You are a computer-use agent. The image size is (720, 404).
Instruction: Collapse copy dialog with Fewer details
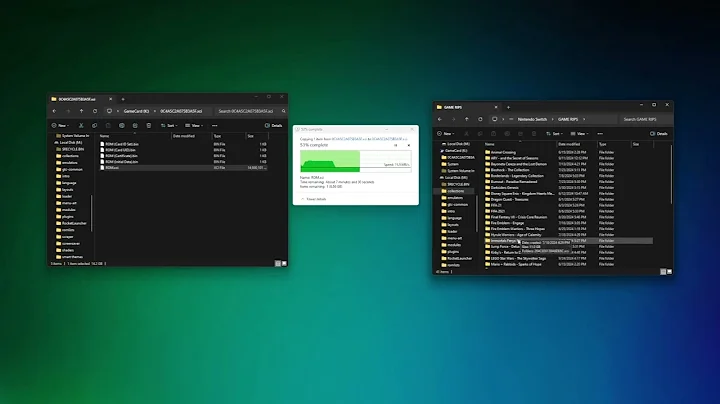(314, 199)
